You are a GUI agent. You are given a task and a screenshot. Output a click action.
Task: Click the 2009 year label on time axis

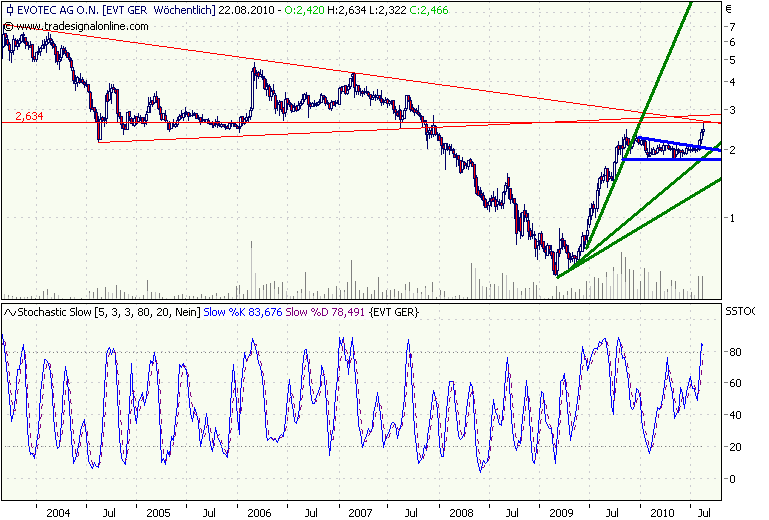click(x=561, y=513)
